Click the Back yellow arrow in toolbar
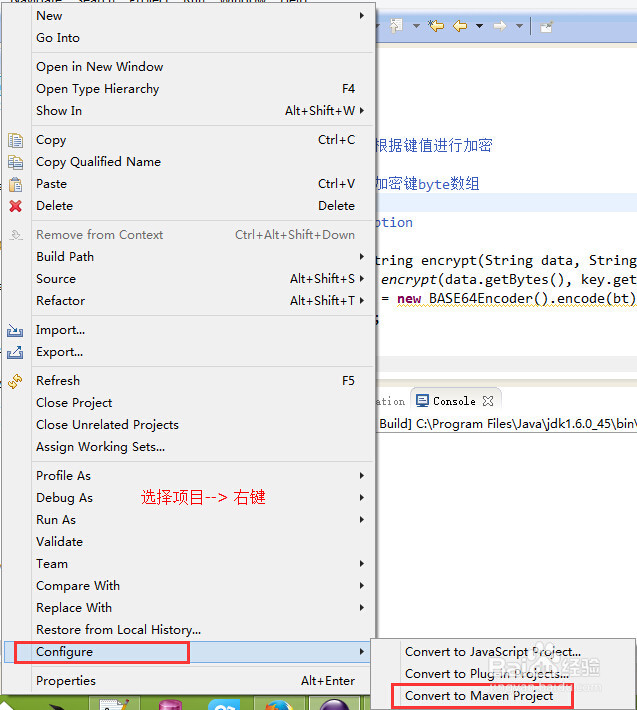The width and height of the screenshot is (637, 710). pyautogui.click(x=460, y=26)
